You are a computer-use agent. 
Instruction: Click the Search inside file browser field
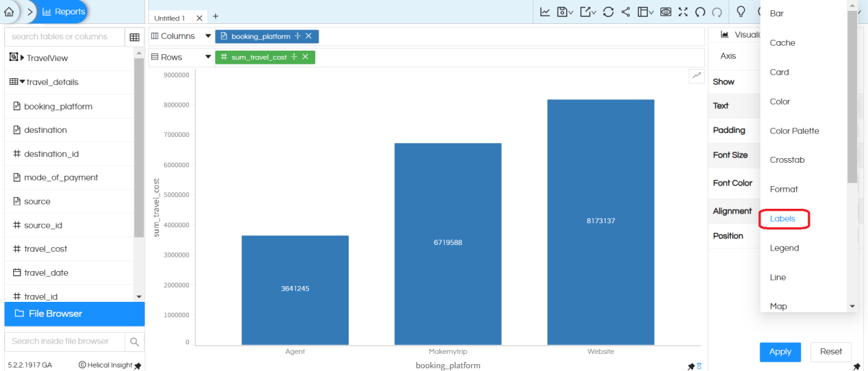point(65,341)
